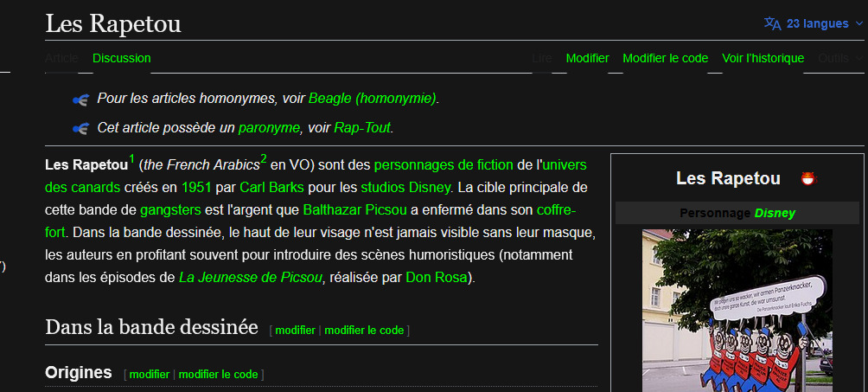The image size is (868, 392).
Task: Open the Balthazar Picsou link
Action: tap(354, 210)
